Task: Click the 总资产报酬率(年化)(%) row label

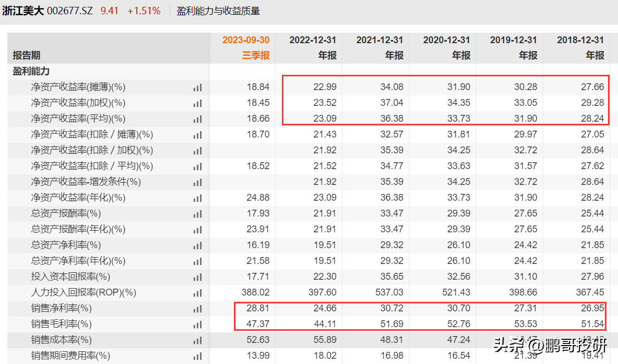Action: coord(78,229)
